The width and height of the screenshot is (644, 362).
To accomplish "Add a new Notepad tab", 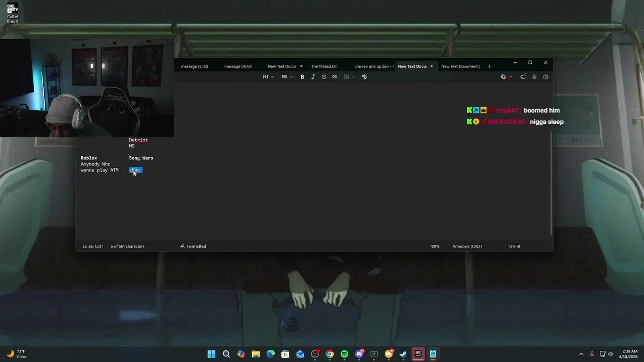I will pyautogui.click(x=489, y=66).
